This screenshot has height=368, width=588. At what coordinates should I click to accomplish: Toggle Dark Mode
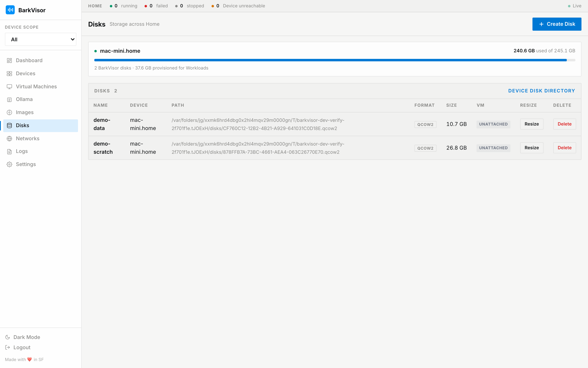[23, 337]
